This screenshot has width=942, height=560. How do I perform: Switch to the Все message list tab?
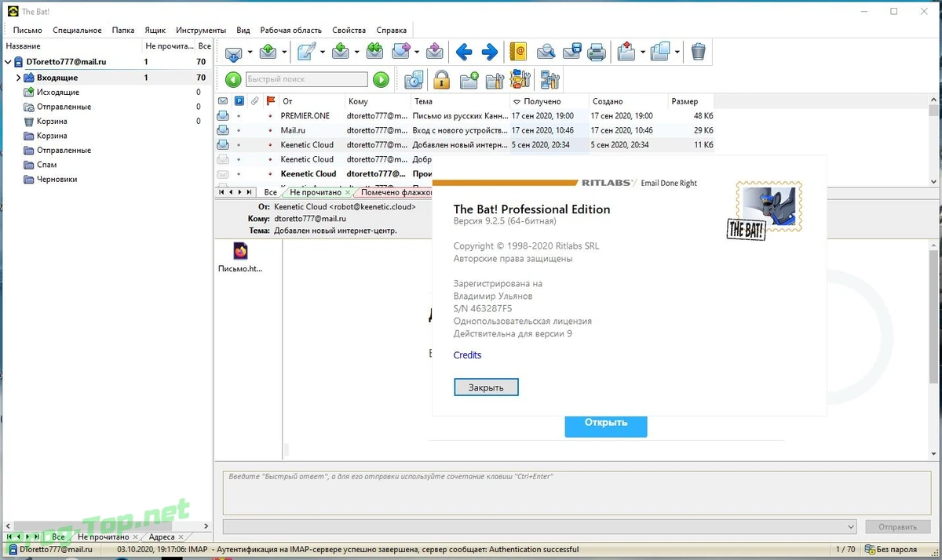(270, 192)
